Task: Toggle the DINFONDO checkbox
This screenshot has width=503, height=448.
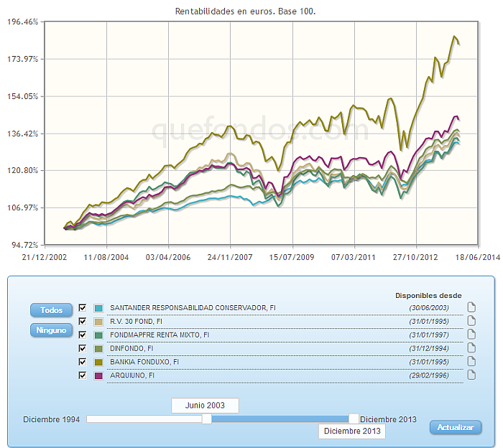Action: (83, 348)
